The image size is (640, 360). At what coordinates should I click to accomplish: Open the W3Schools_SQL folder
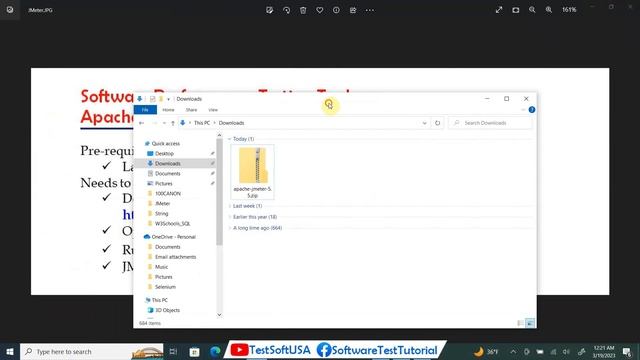(172, 224)
